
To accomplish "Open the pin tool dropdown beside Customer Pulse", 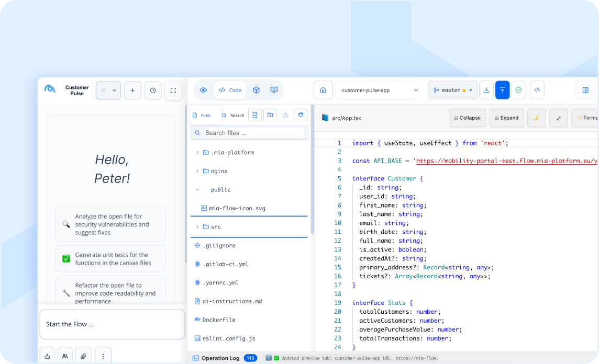I will [x=108, y=90].
